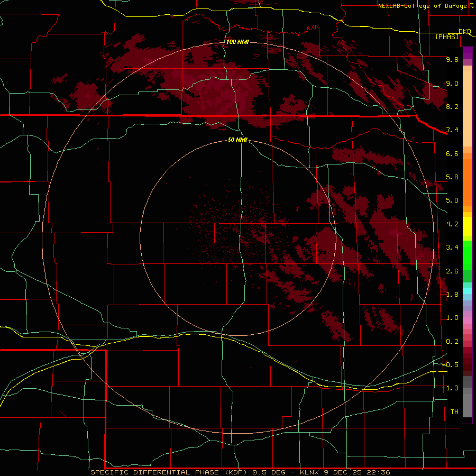Click the 0.2 value on the KDP scale
This screenshot has width=476, height=476.
(x=452, y=342)
